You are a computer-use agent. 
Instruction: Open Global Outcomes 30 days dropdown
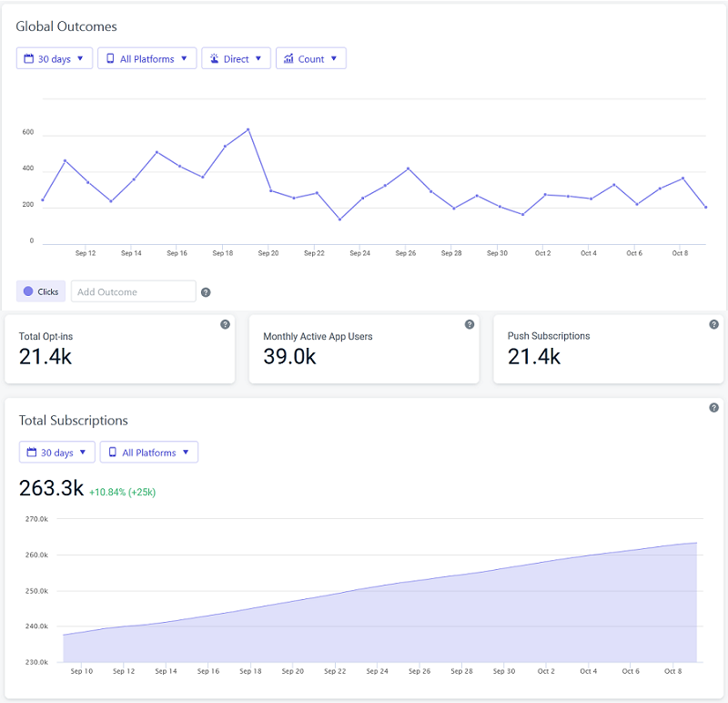pos(55,59)
